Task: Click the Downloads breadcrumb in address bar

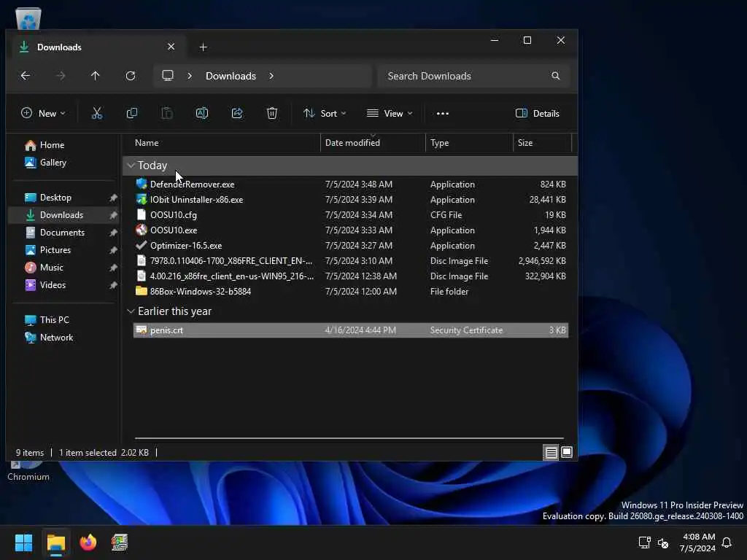Action: pyautogui.click(x=231, y=76)
